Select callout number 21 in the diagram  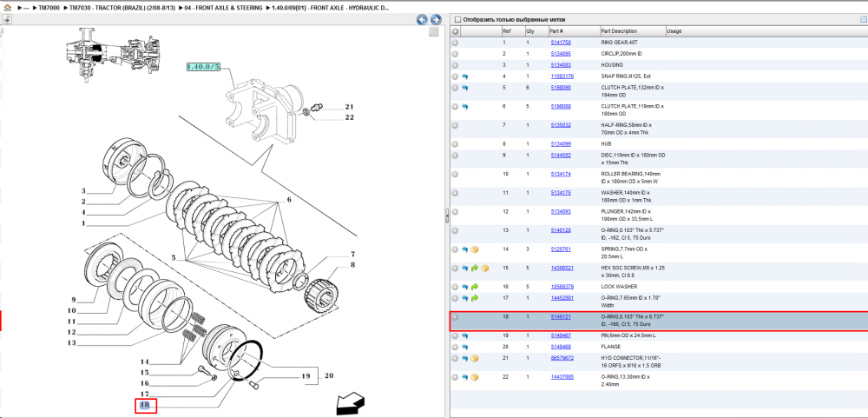point(349,107)
